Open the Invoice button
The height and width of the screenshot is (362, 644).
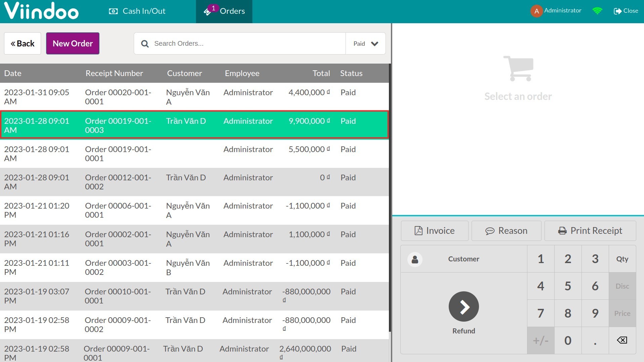click(x=434, y=231)
